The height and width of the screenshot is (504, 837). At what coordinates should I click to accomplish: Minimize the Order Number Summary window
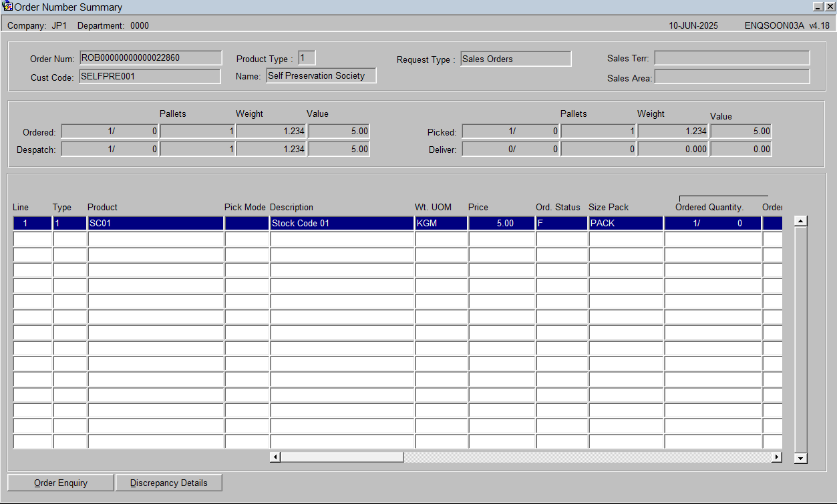tap(818, 6)
